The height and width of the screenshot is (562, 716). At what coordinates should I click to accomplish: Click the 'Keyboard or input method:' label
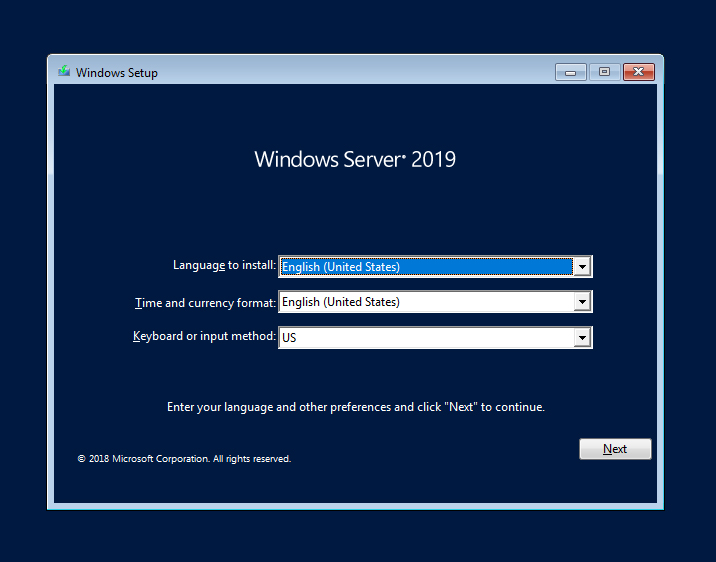coord(204,336)
